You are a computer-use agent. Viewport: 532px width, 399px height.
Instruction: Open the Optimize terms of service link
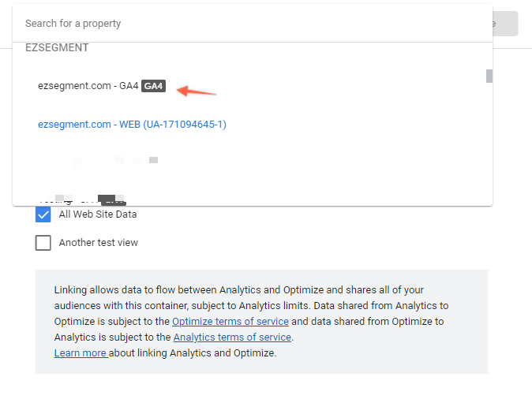point(230,322)
